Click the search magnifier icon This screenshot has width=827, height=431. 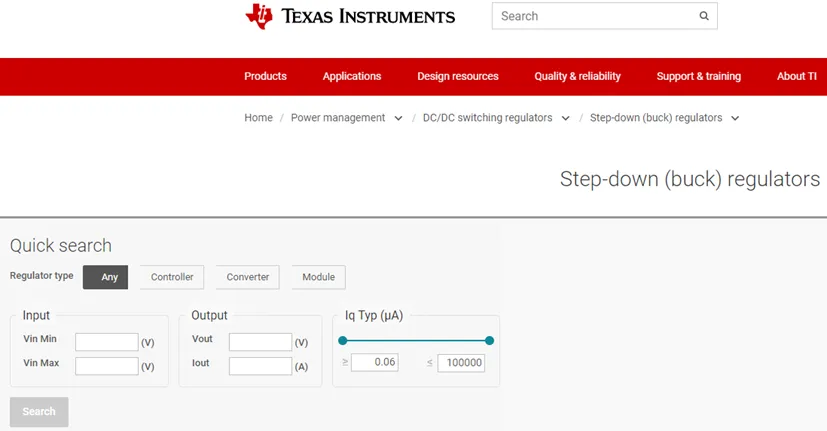[704, 16]
